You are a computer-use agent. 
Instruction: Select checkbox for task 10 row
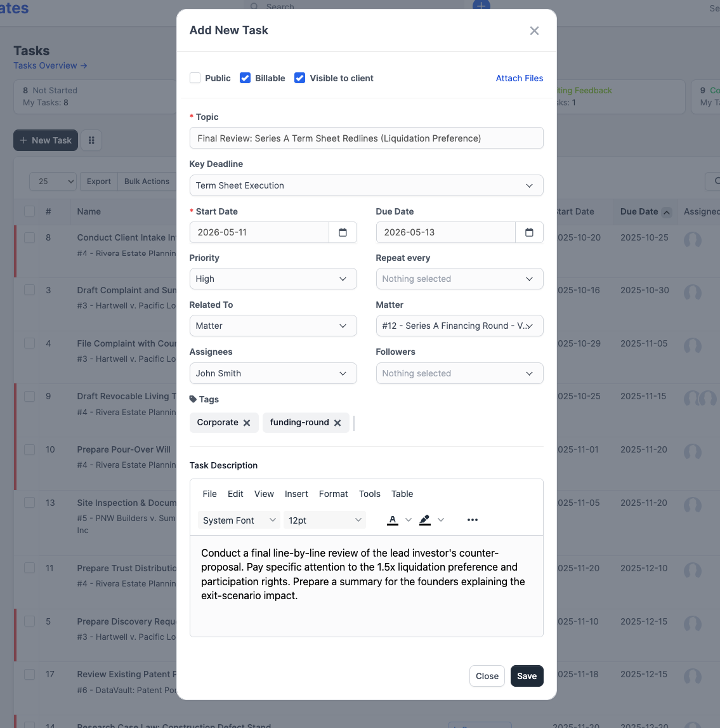click(29, 449)
